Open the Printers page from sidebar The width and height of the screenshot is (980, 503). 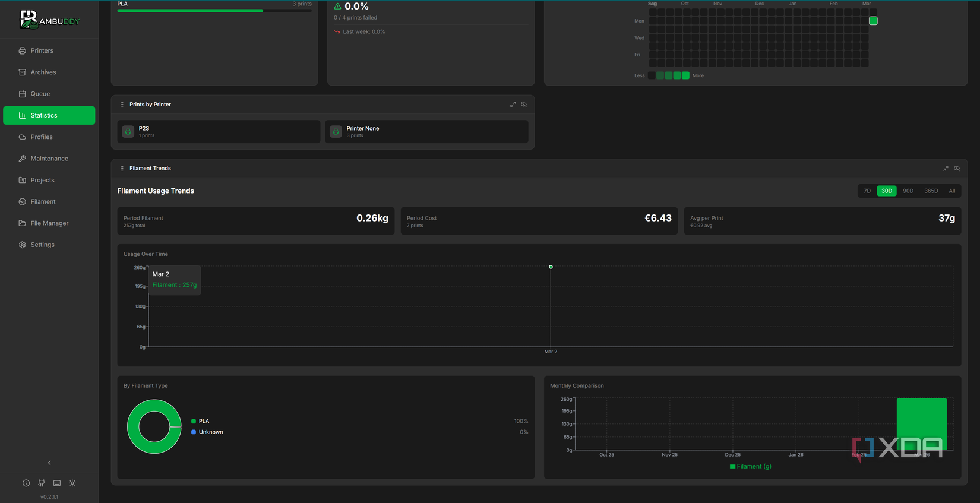click(42, 51)
